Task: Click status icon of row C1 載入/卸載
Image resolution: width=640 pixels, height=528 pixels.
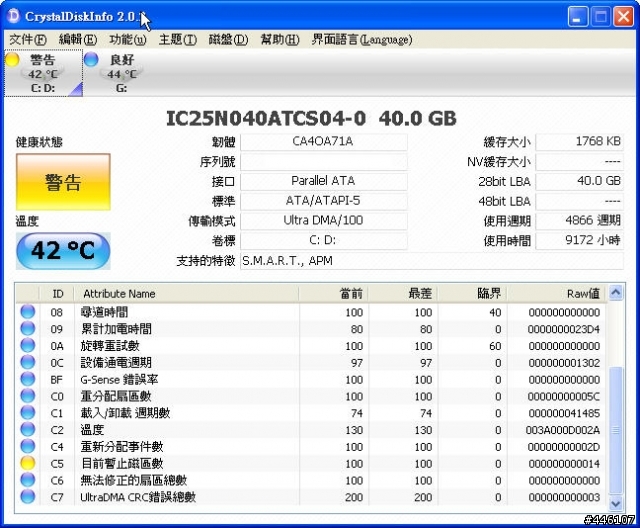Action: coord(28,412)
